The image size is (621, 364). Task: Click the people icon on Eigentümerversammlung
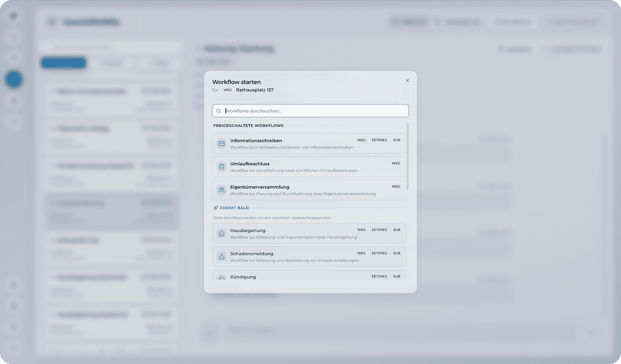click(x=221, y=190)
